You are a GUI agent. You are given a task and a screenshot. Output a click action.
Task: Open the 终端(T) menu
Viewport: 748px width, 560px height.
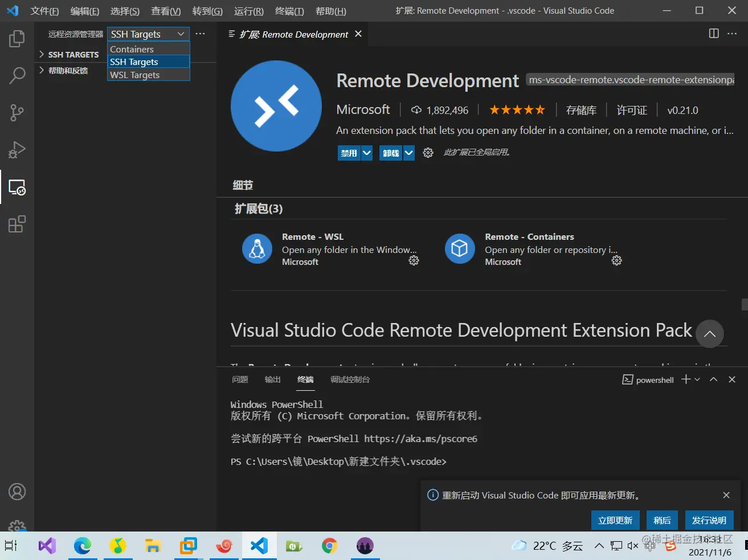tap(289, 11)
